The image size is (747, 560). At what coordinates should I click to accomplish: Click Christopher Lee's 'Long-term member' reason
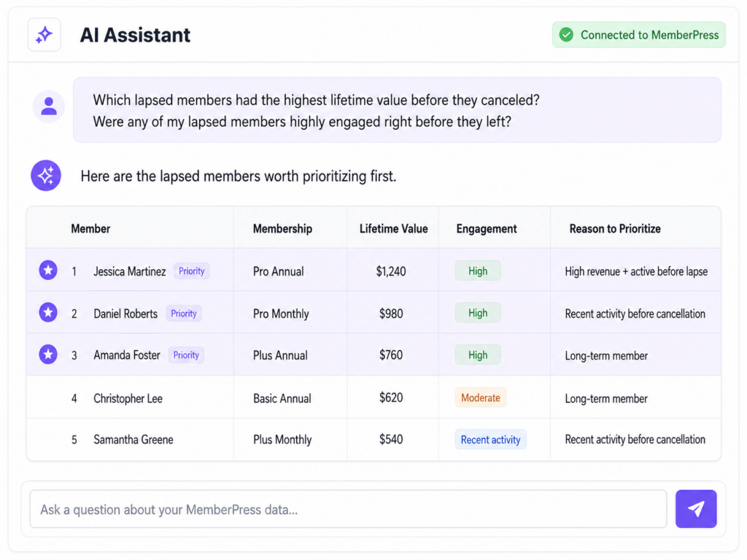point(606,399)
